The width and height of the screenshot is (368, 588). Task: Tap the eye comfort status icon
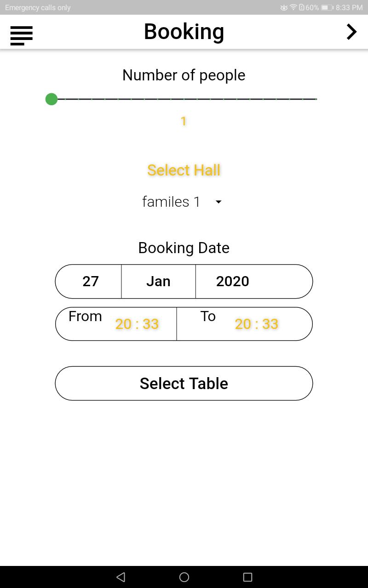(284, 8)
